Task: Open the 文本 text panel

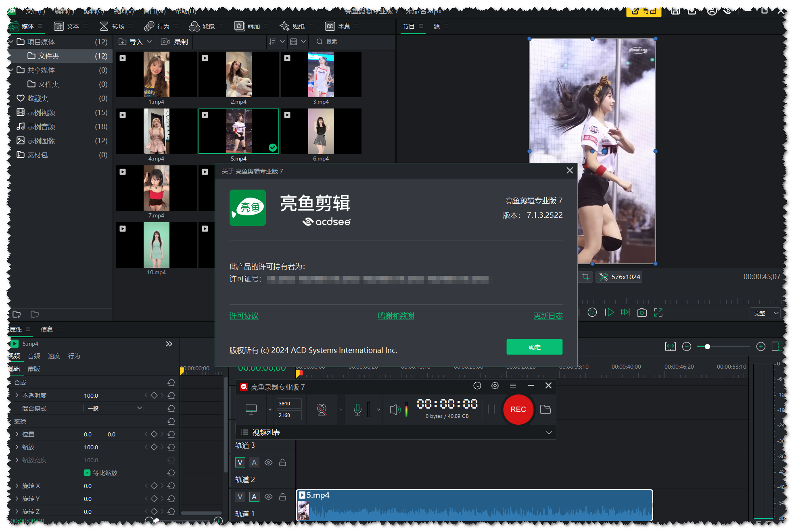Action: [67, 26]
